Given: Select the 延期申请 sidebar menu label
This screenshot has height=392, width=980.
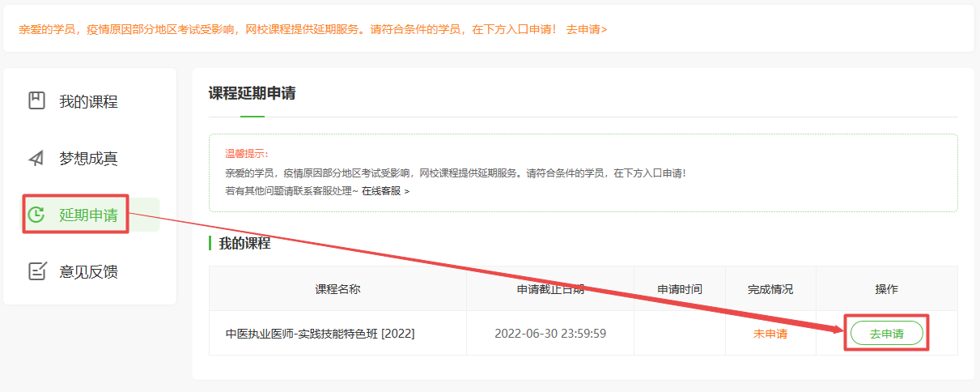Looking at the screenshot, I should 88,215.
